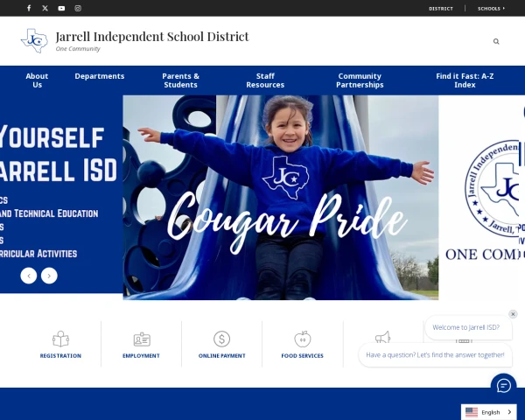Viewport: 525px width, 420px height.
Task: Click the search magnifier icon
Action: [496, 41]
